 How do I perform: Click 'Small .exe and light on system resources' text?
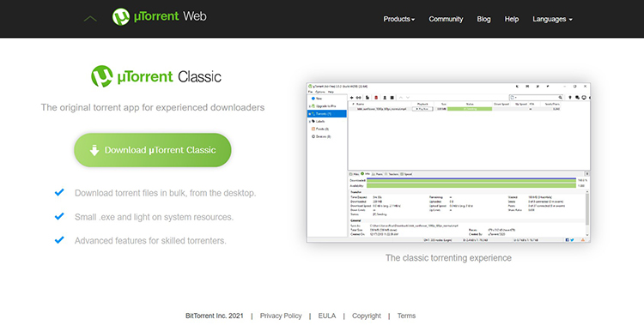[x=154, y=217]
